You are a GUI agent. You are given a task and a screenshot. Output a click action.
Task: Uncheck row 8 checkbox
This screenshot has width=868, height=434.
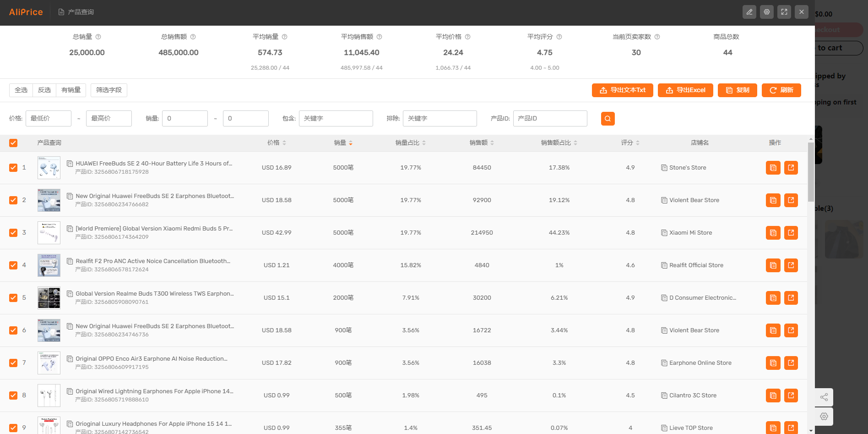(x=13, y=396)
